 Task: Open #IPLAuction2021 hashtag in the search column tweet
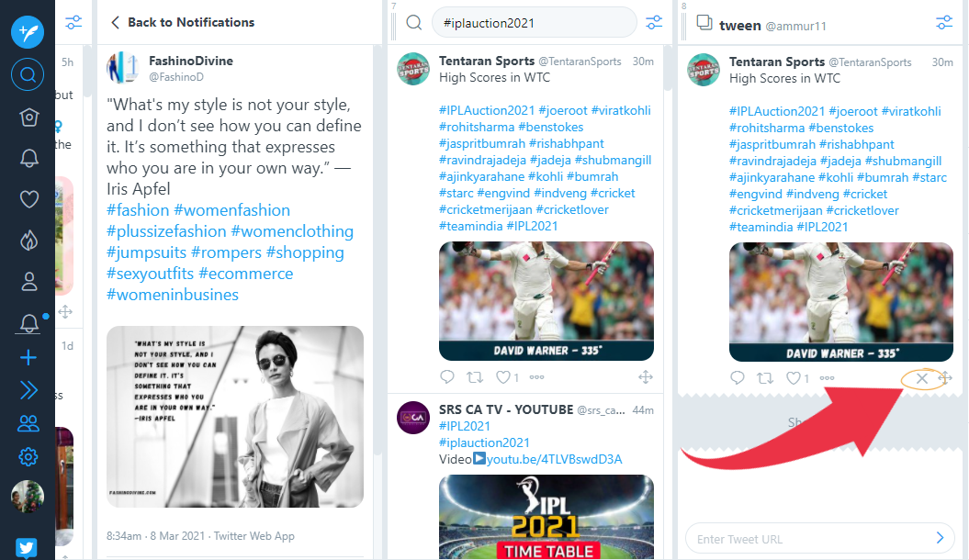click(x=487, y=110)
